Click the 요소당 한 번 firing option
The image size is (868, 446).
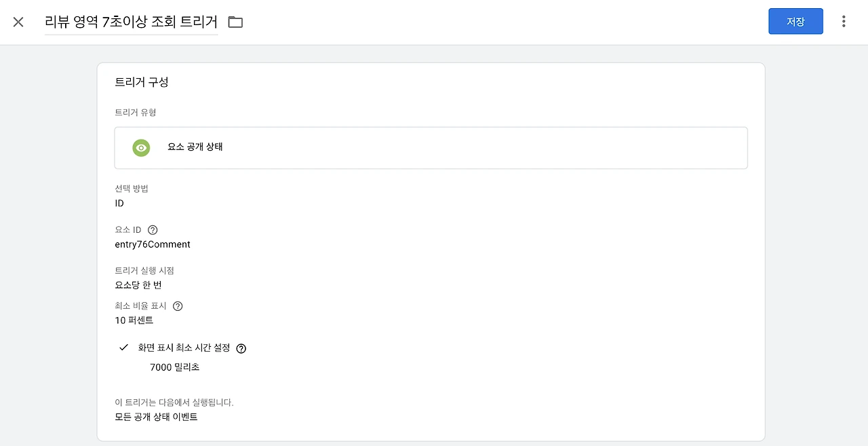(138, 285)
